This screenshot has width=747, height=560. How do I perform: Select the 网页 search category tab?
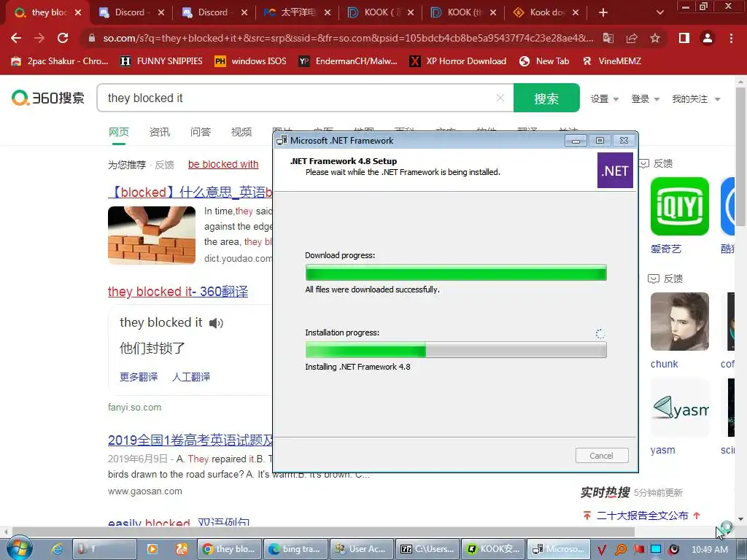tap(119, 132)
